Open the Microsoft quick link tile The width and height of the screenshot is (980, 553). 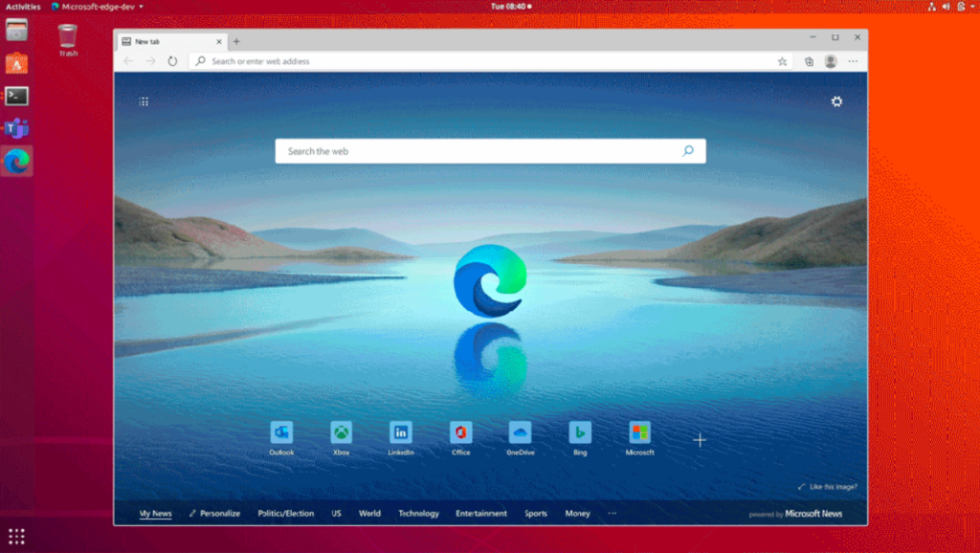[639, 432]
